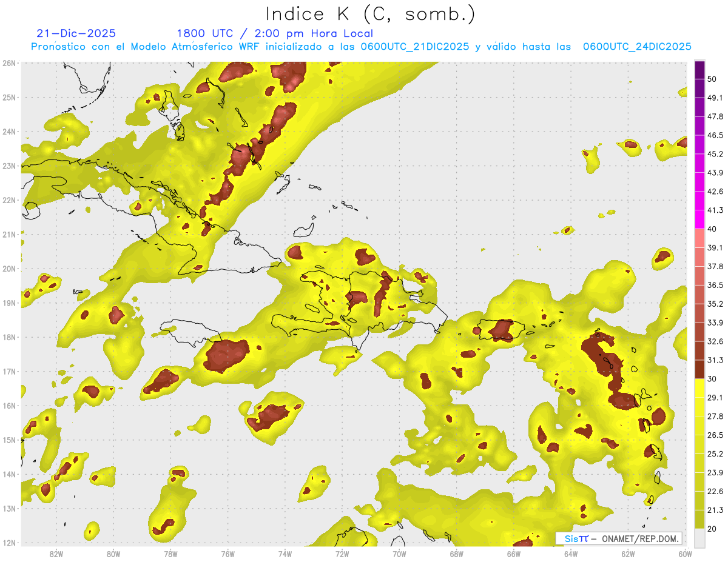This screenshot has width=728, height=562.
Task: Click the "17N" latitude label
Action: (9, 371)
